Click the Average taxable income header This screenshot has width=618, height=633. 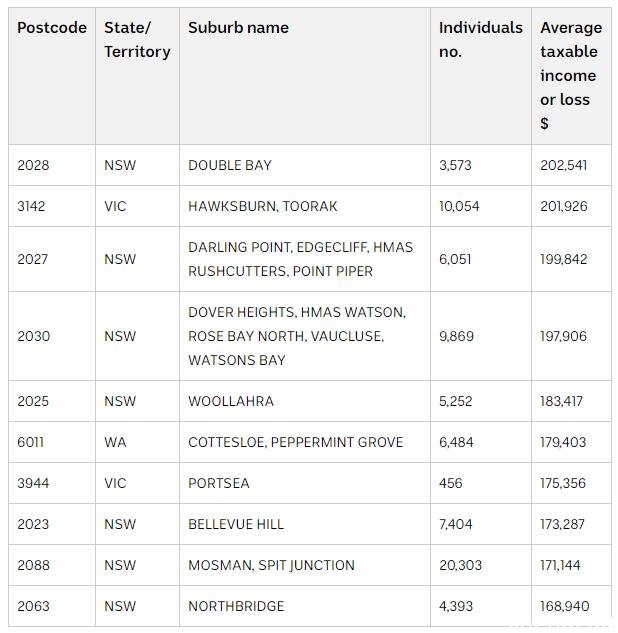[x=571, y=76]
